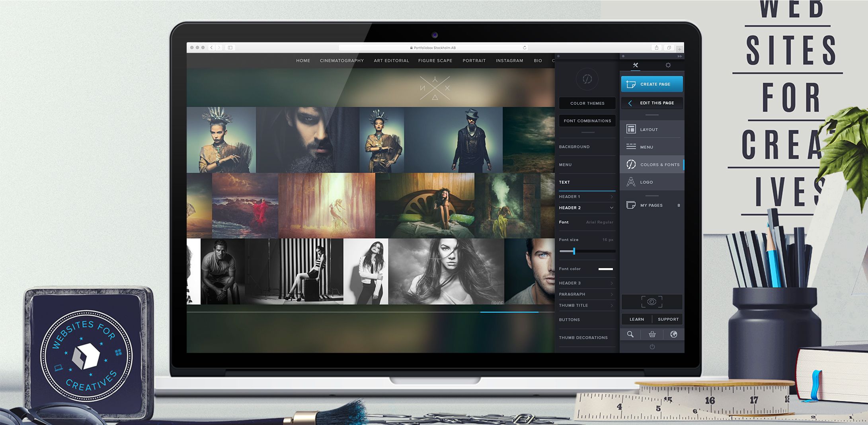
Task: Toggle preview eye icon
Action: [652, 302]
